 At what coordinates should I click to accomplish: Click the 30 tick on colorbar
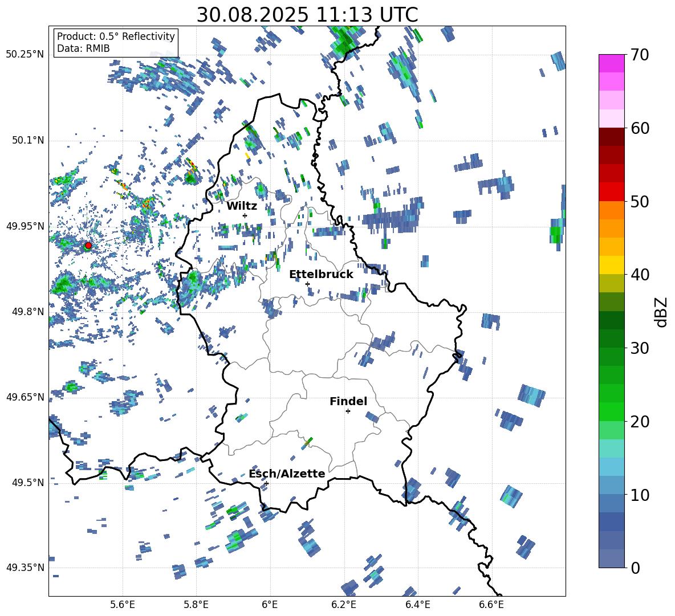point(639,348)
